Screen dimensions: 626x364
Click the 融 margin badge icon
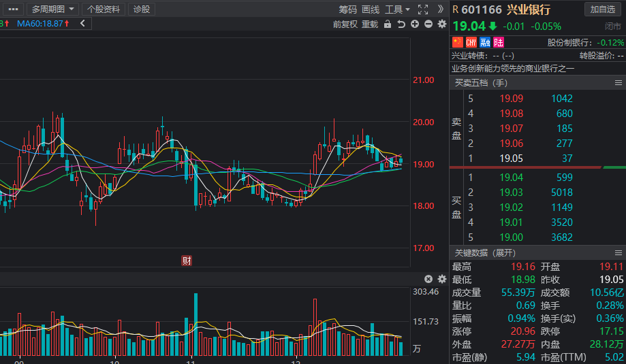point(485,42)
